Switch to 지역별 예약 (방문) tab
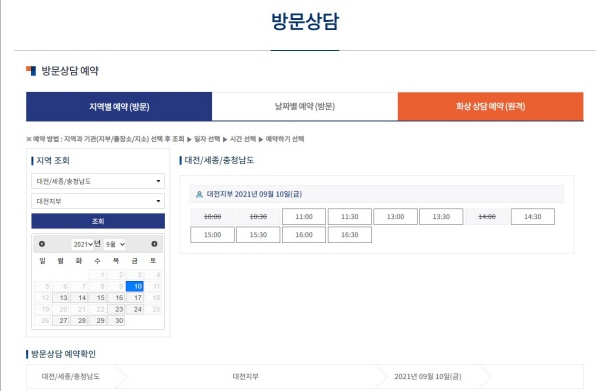This screenshot has width=600, height=391. click(x=119, y=106)
